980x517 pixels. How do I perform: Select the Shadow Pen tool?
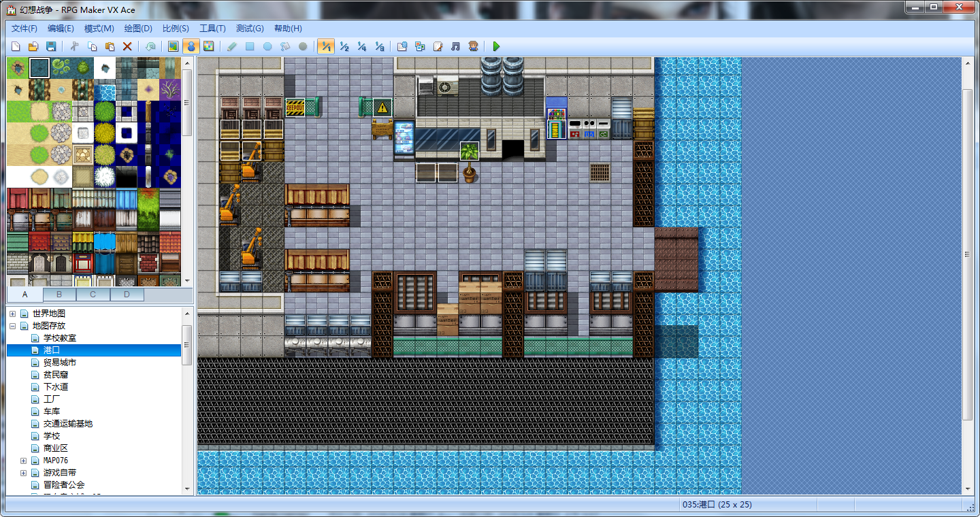[303, 46]
